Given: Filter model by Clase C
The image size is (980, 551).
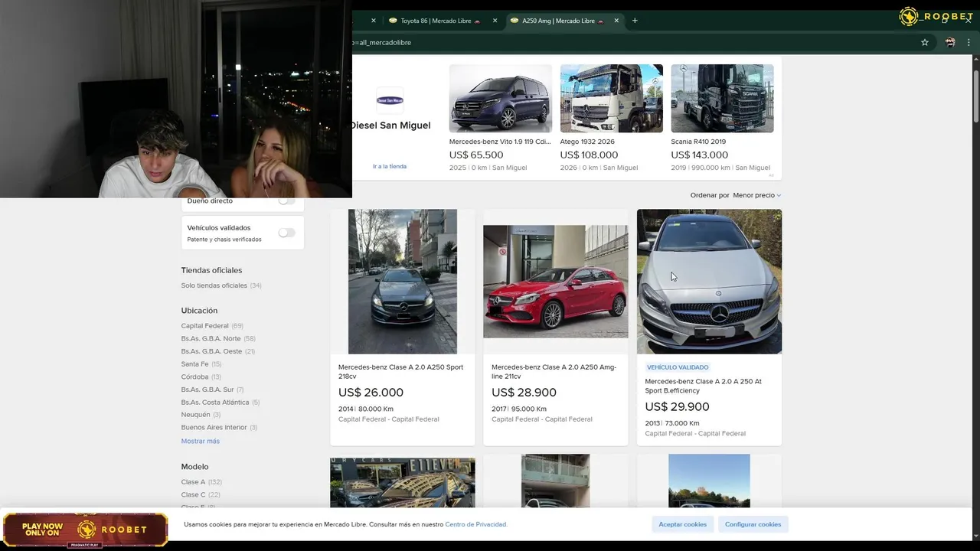Looking at the screenshot, I should coord(201,494).
